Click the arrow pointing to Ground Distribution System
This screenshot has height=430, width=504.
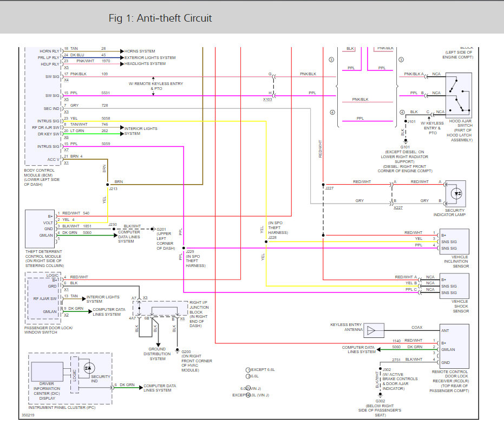158,344
